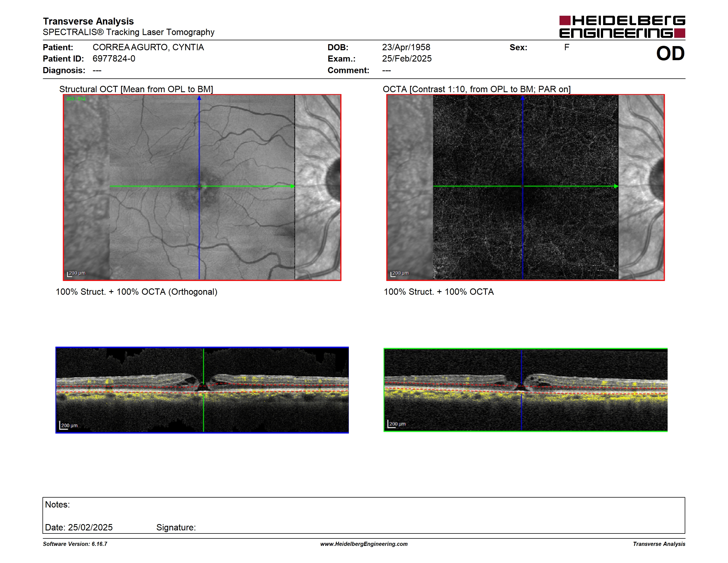This screenshot has height=563, width=728.
Task: Click the green '259 / 512' slice counter
Action: (76, 99)
